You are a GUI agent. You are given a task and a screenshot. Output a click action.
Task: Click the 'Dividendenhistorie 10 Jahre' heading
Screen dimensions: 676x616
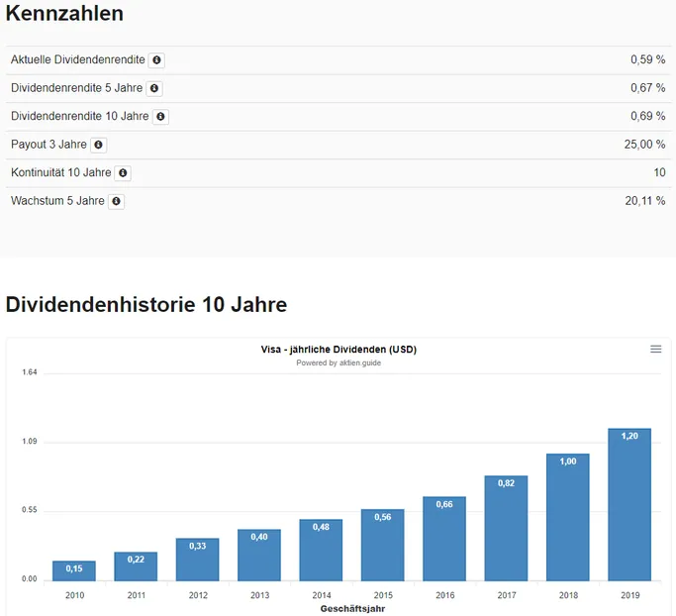tap(146, 305)
